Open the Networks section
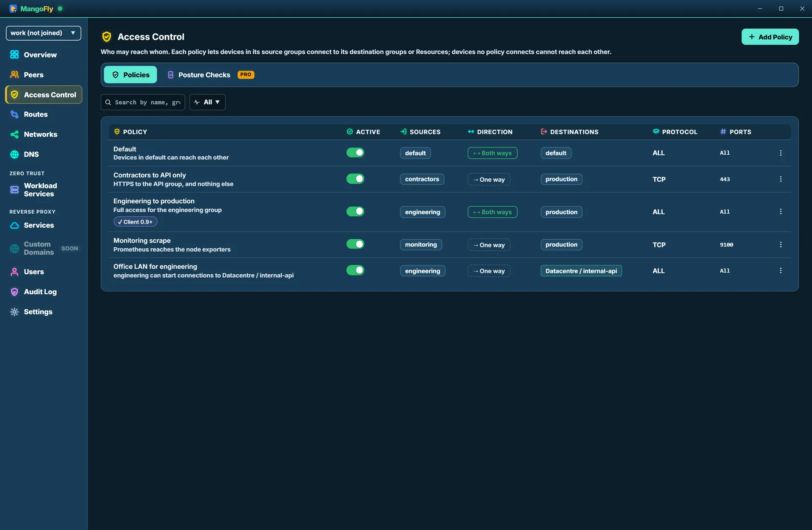Screen dimensions: 812x530 (x=44, y=134)
